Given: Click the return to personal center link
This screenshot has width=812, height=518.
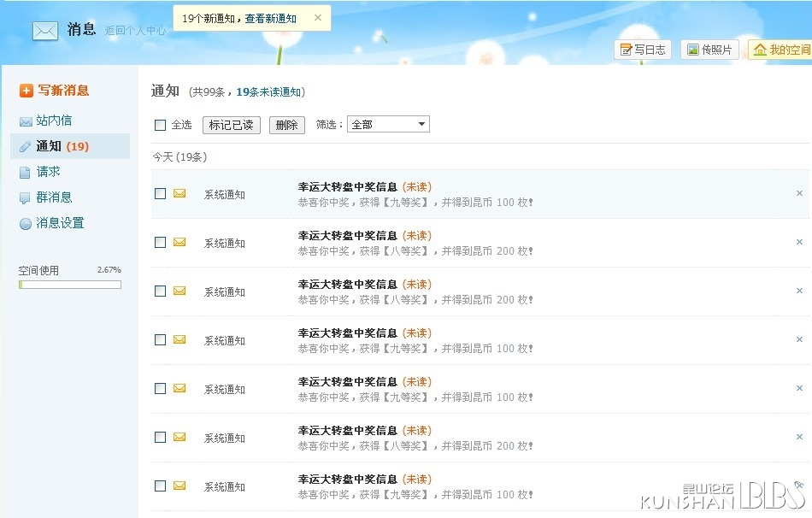Looking at the screenshot, I should click(x=135, y=31).
